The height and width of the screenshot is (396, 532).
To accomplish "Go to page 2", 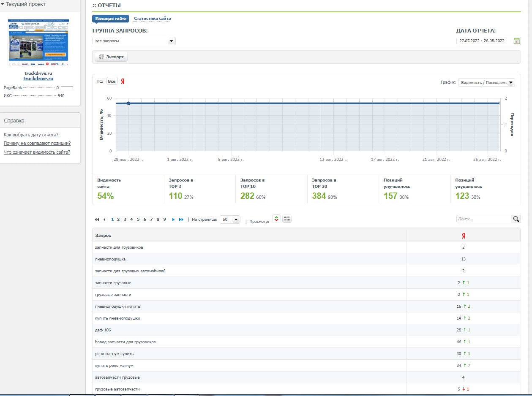I will (x=118, y=220).
